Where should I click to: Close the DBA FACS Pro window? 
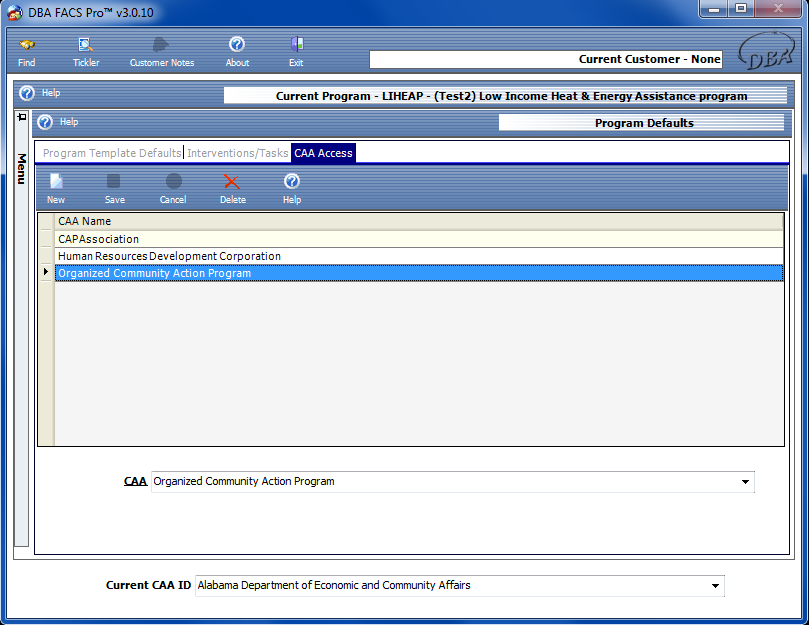coord(778,9)
